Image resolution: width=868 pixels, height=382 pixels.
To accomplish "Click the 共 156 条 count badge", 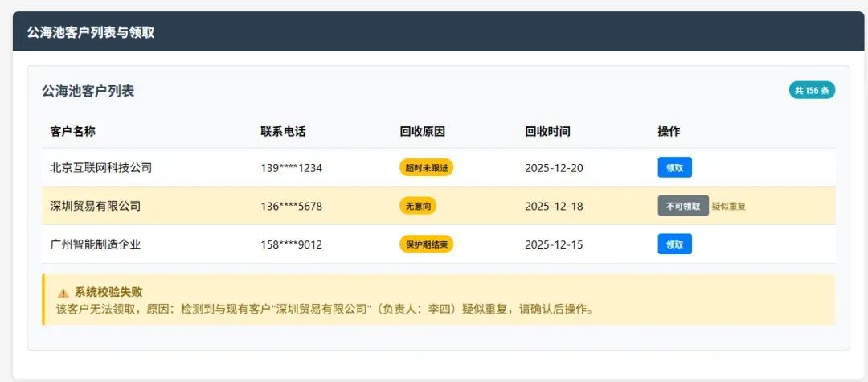I will pos(812,90).
